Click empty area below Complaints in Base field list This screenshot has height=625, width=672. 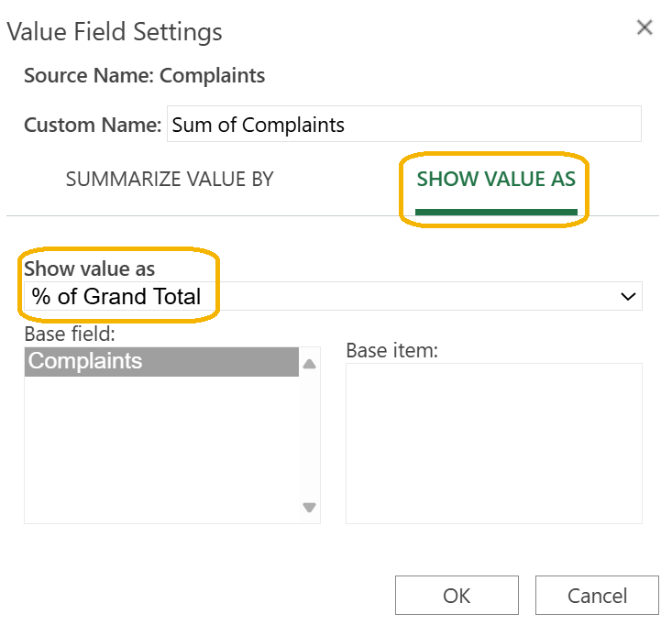click(161, 450)
